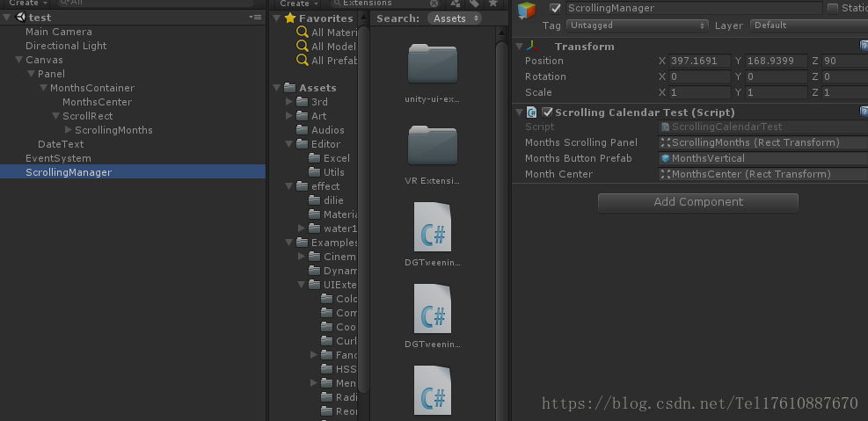Select EventSystem in the Hierarchy
The image size is (868, 421).
point(58,158)
